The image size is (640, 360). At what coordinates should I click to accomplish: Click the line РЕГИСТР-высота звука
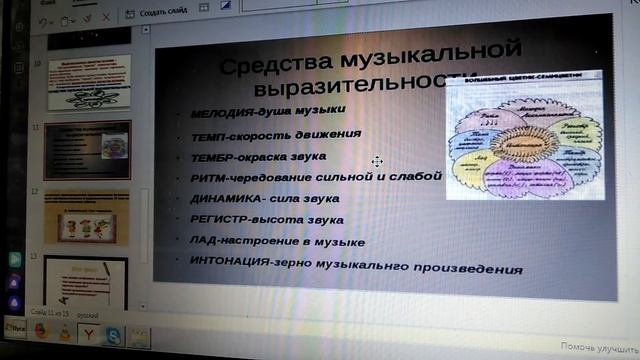point(267,220)
